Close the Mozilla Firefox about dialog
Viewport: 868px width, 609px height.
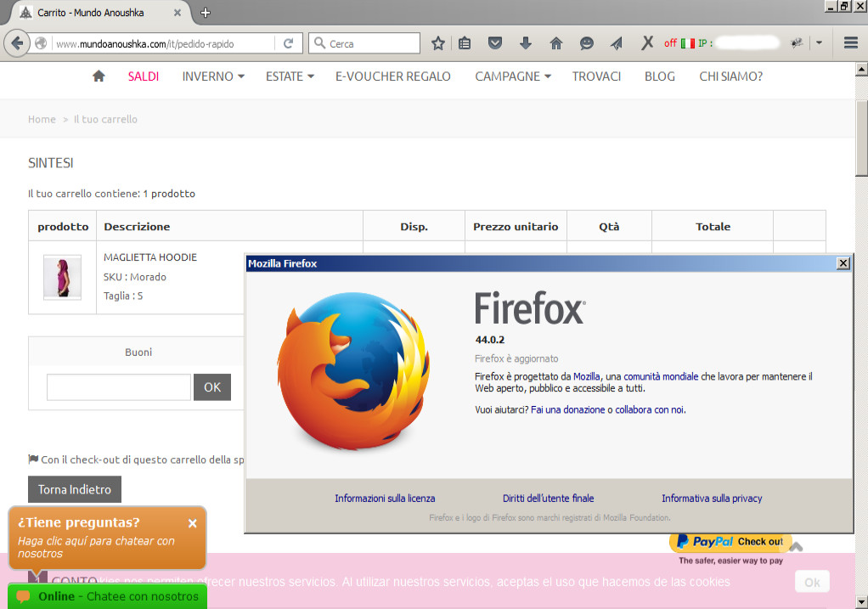click(843, 263)
